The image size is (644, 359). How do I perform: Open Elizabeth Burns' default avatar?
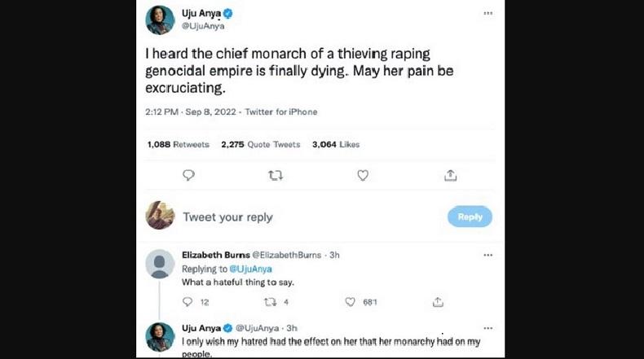[160, 264]
